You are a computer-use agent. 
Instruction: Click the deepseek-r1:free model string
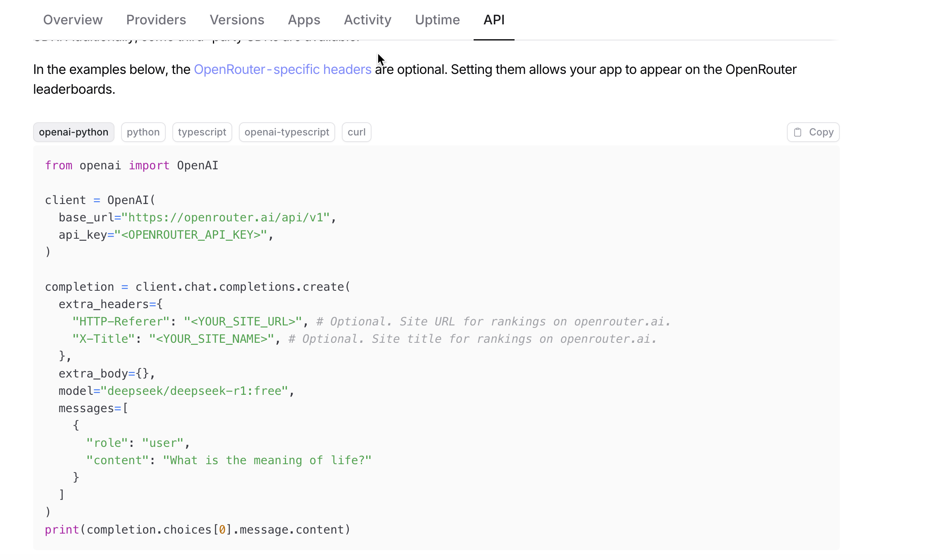pos(194,391)
